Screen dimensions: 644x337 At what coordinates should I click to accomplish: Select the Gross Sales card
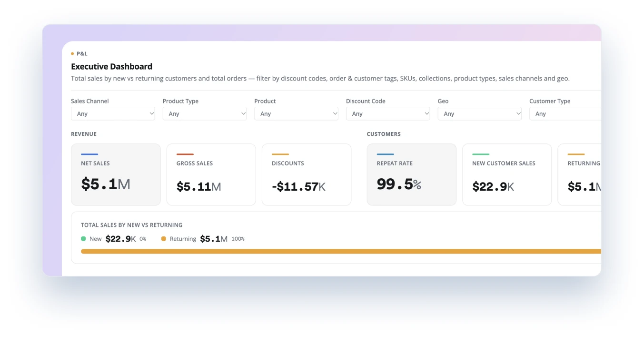(x=211, y=174)
